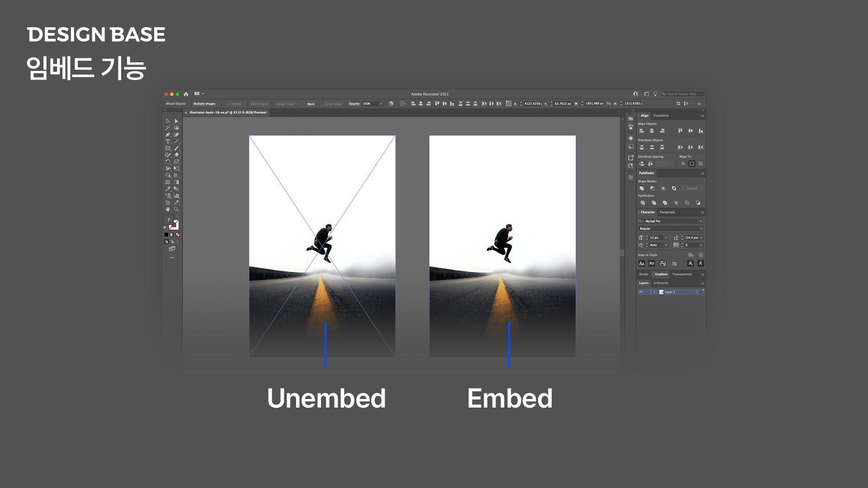
Task: Expand Layer 1 disclosure arrow
Action: [x=654, y=292]
